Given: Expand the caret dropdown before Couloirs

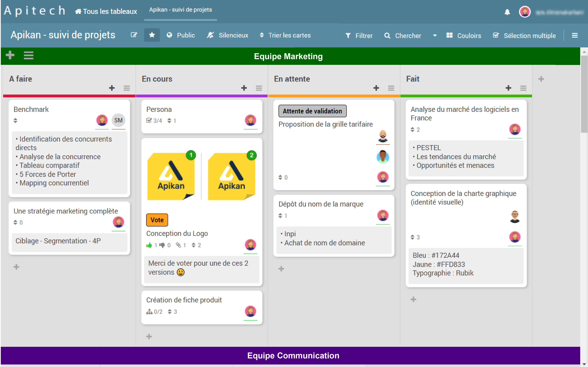Looking at the screenshot, I should pos(435,36).
